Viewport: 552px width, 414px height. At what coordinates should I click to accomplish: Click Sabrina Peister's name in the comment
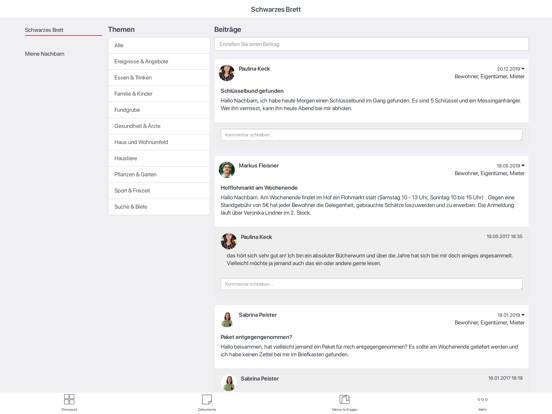(260, 378)
